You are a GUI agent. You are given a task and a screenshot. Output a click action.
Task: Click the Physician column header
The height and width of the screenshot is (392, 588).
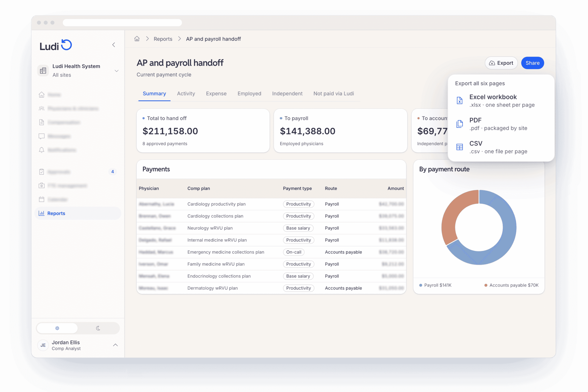pos(149,188)
